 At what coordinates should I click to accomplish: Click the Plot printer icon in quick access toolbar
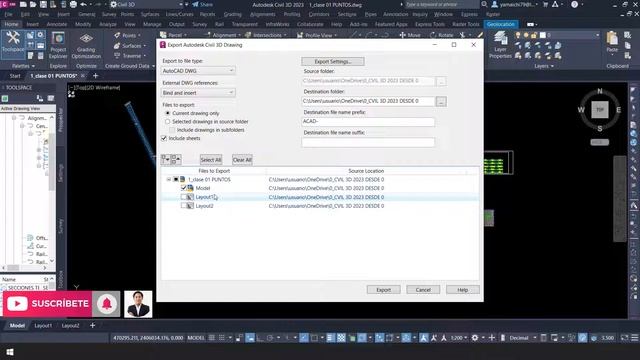[73, 4]
